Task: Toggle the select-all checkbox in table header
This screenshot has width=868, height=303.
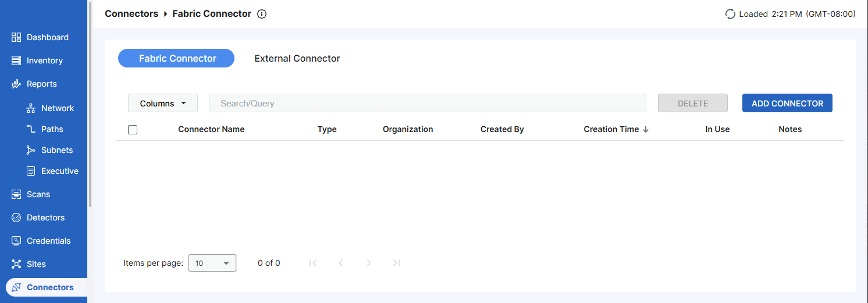Action: [133, 130]
